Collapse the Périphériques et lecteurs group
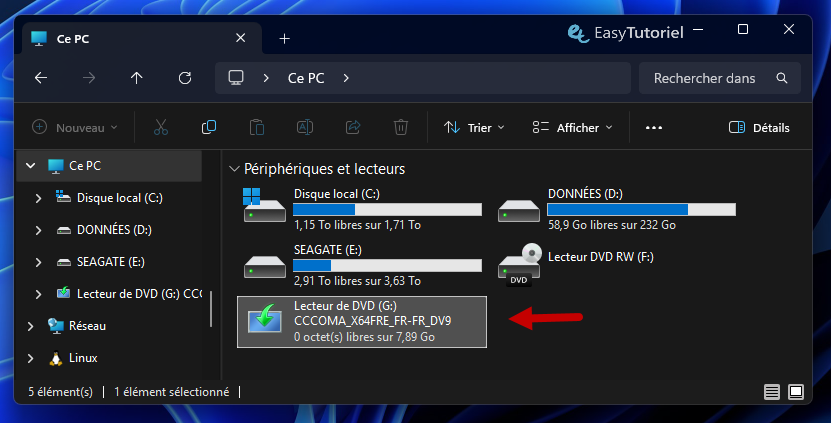This screenshot has width=831, height=423. 234,169
